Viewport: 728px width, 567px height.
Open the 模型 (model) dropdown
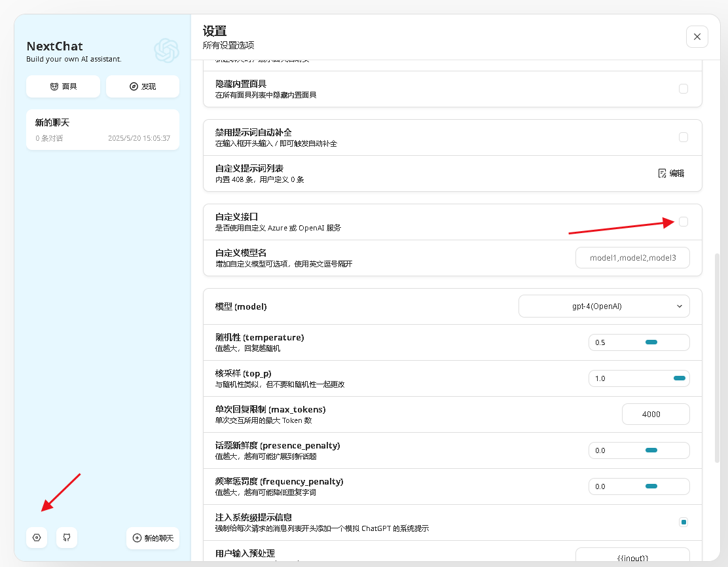604,306
